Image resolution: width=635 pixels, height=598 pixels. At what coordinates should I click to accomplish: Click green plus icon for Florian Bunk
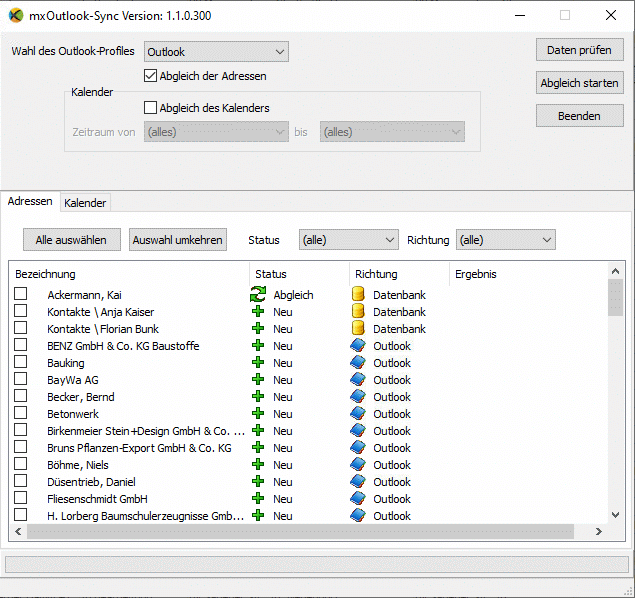pyautogui.click(x=258, y=328)
